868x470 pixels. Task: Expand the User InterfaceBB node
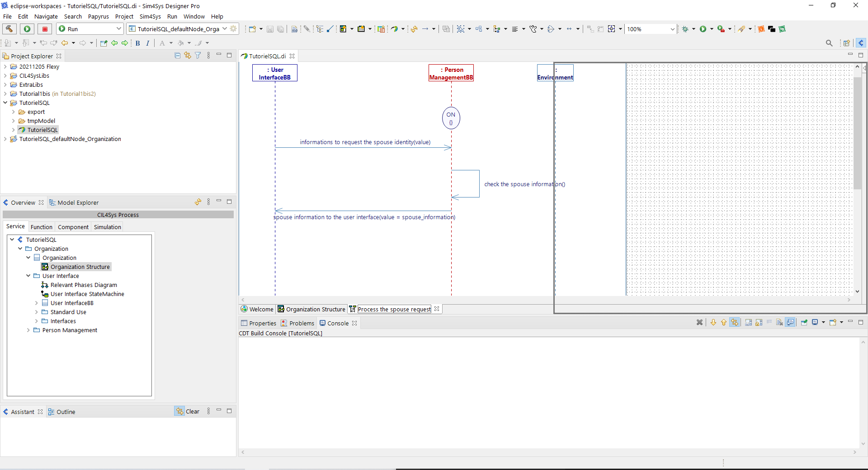pyautogui.click(x=37, y=303)
